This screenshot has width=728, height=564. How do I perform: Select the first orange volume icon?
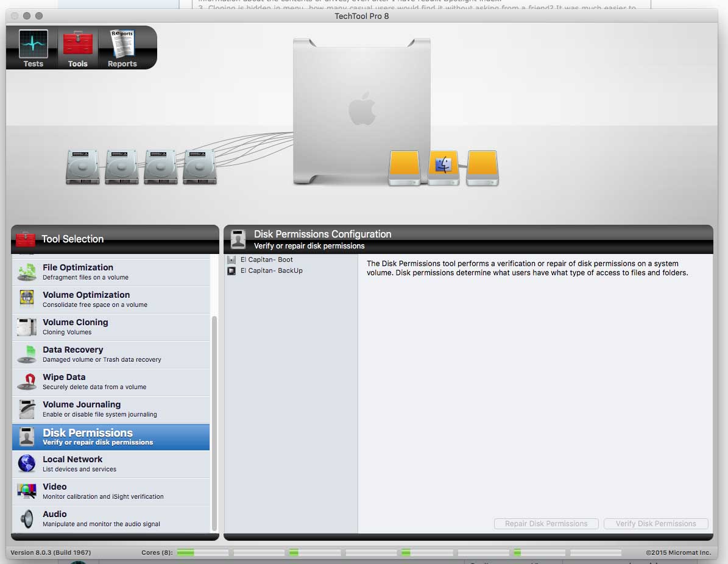405,167
